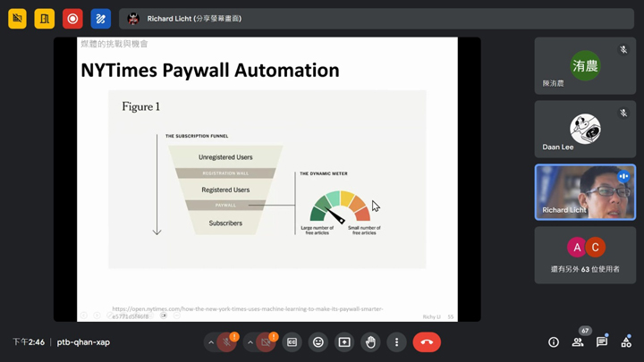Leave call with red hang-up button

[427, 341]
